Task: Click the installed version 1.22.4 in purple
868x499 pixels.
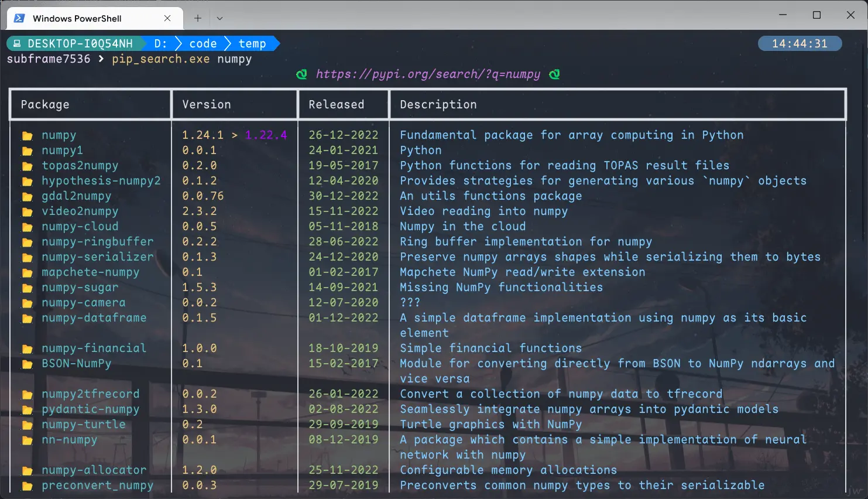Action: pyautogui.click(x=266, y=135)
